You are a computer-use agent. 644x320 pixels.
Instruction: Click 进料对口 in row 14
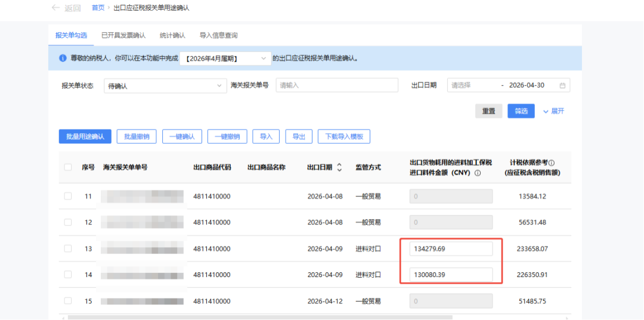click(368, 275)
